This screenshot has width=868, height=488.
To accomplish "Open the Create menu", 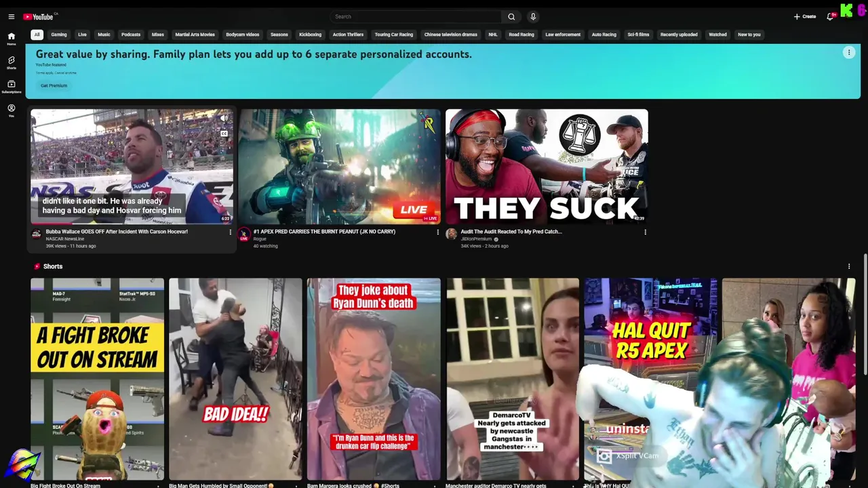I will point(805,17).
